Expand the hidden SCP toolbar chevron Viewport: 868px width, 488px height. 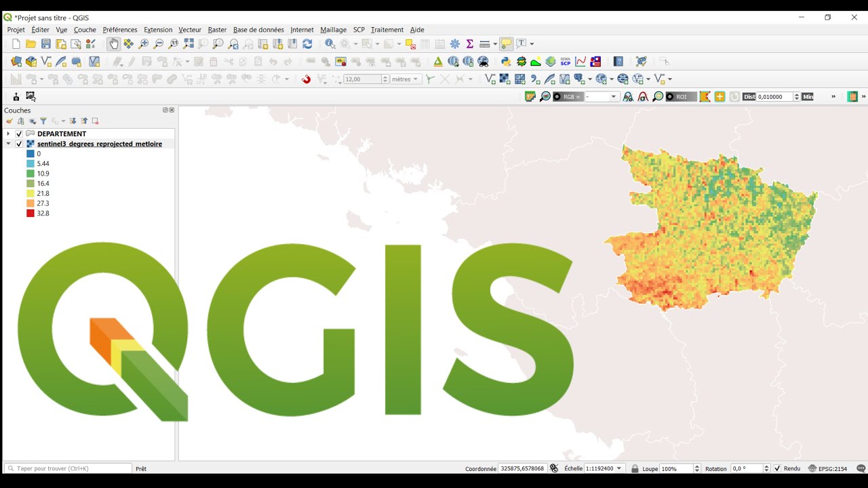[833, 97]
